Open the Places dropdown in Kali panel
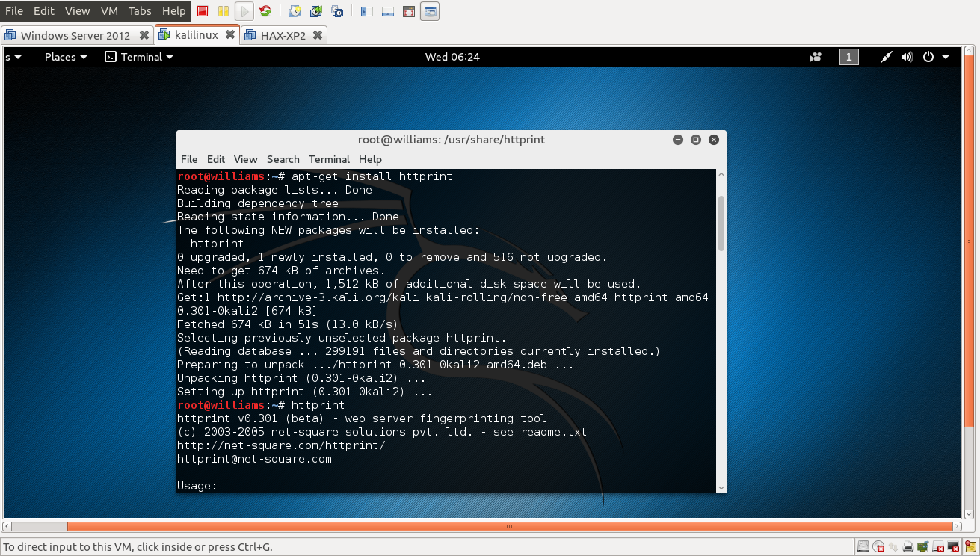The width and height of the screenshot is (980, 556). pyautogui.click(x=66, y=57)
